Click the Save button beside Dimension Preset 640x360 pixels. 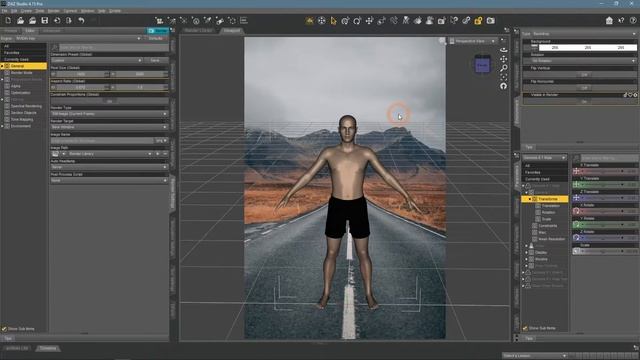pos(155,60)
